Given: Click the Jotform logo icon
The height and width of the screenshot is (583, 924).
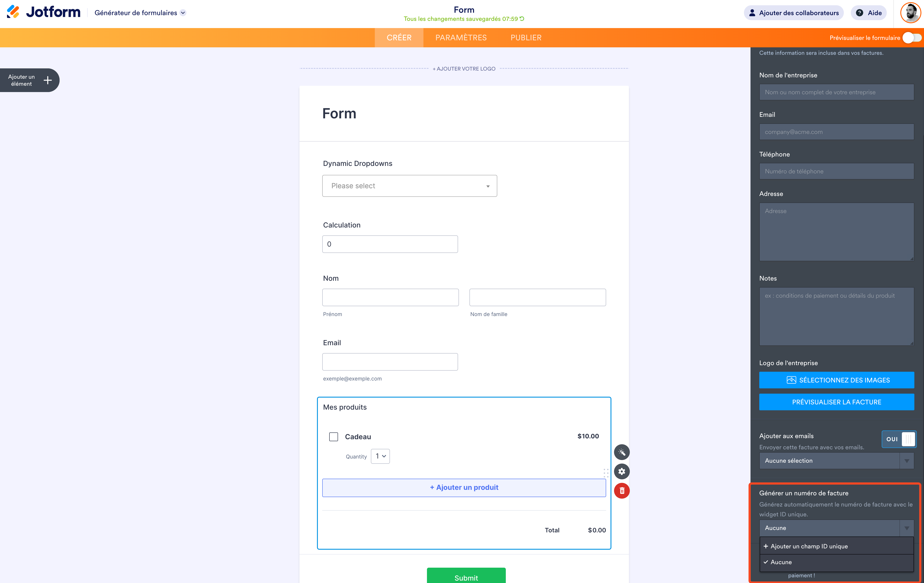Looking at the screenshot, I should 13,12.
